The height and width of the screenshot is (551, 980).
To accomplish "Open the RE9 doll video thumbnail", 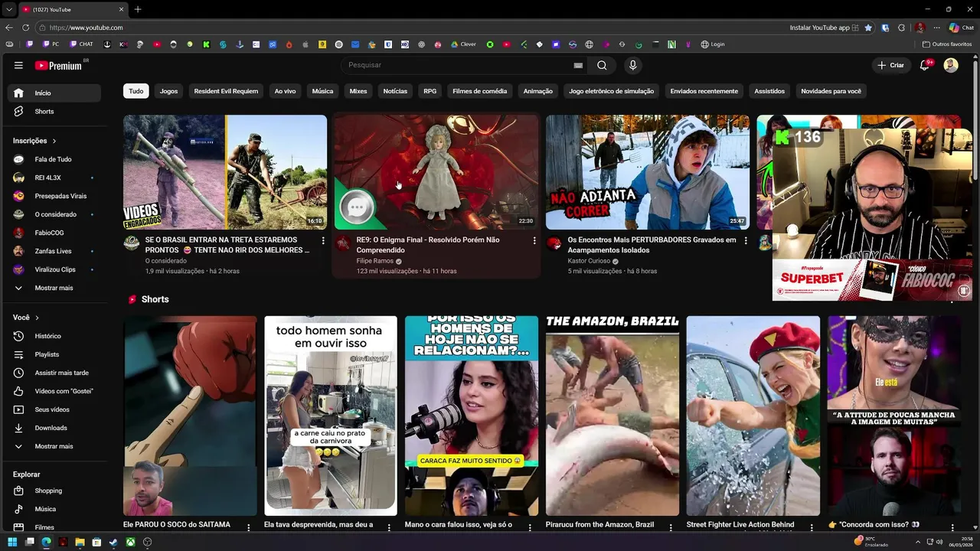I will [436, 172].
